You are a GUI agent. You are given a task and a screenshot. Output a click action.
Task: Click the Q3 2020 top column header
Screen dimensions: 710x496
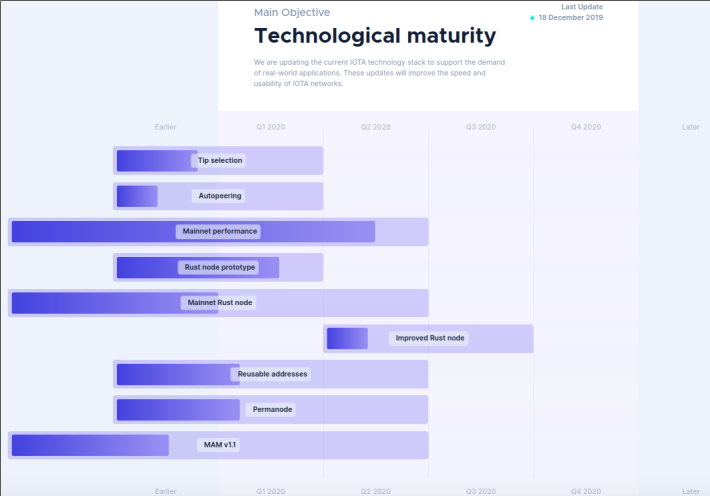click(x=481, y=127)
